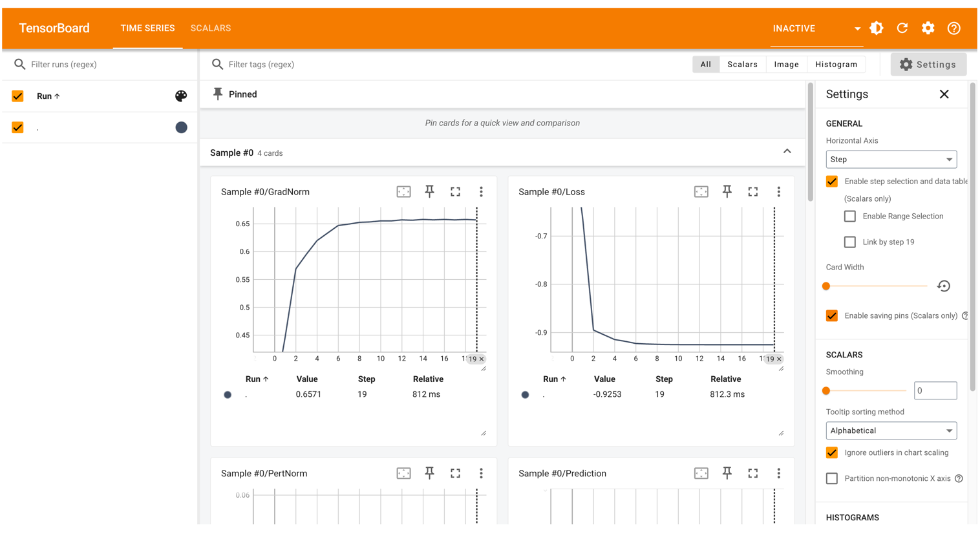Filter cards to Image only
Screen dimensions: 980x539
point(786,65)
